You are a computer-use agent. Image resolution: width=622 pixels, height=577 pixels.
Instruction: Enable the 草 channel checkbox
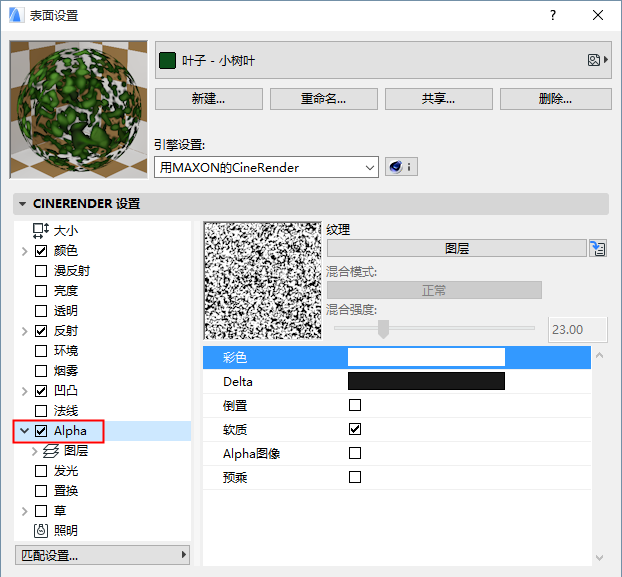[x=41, y=511]
